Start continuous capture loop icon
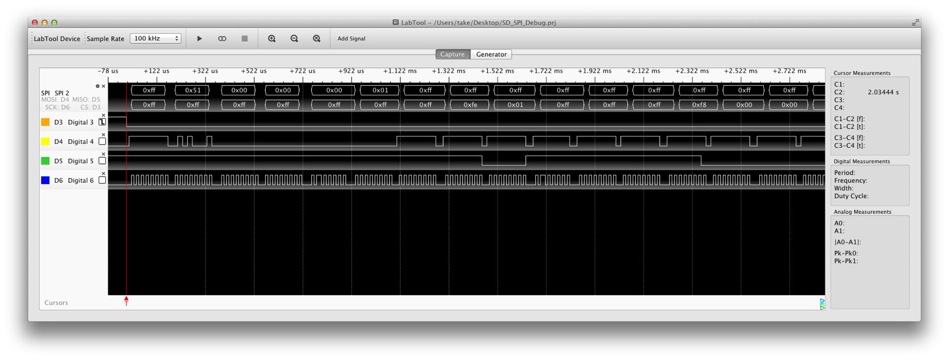 click(222, 38)
